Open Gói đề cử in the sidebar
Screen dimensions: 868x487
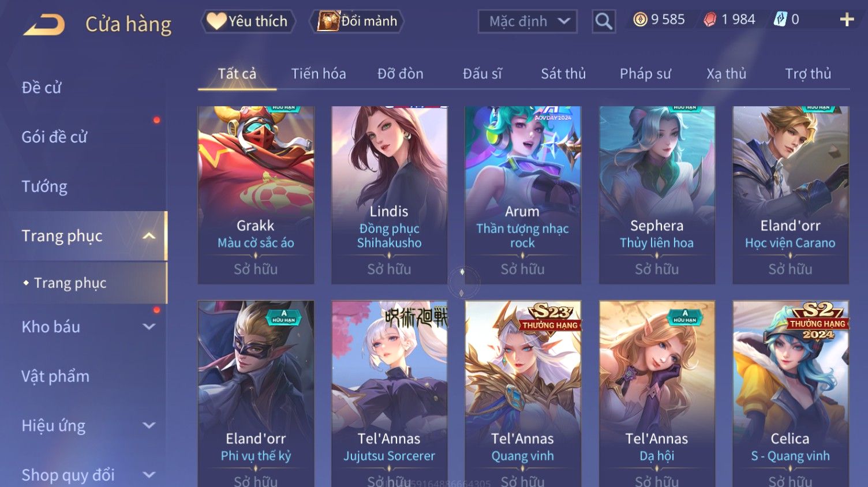click(54, 137)
